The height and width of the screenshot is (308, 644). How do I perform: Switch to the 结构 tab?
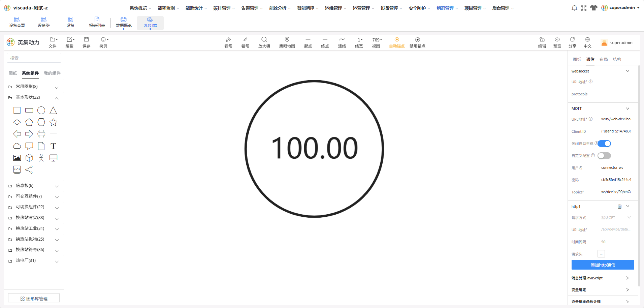coord(617,59)
